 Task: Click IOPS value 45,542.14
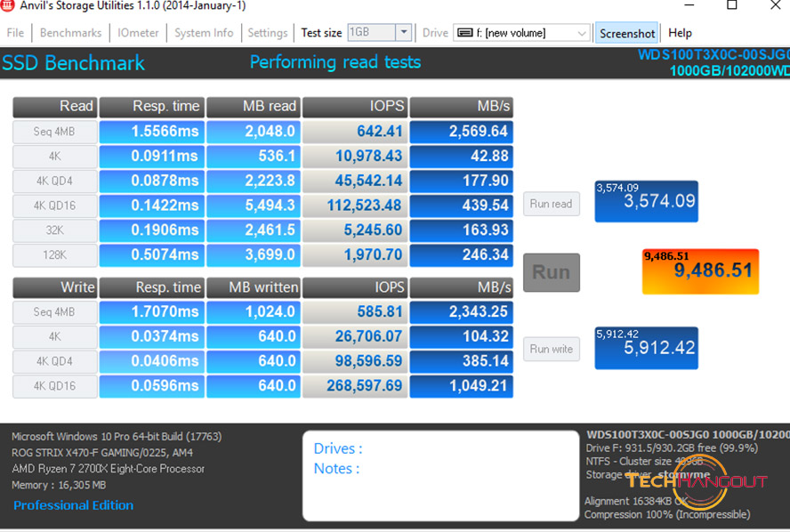355,181
